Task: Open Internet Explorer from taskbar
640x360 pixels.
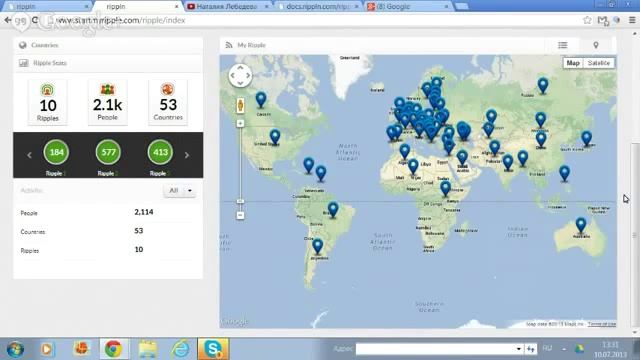Action: (x=180, y=349)
